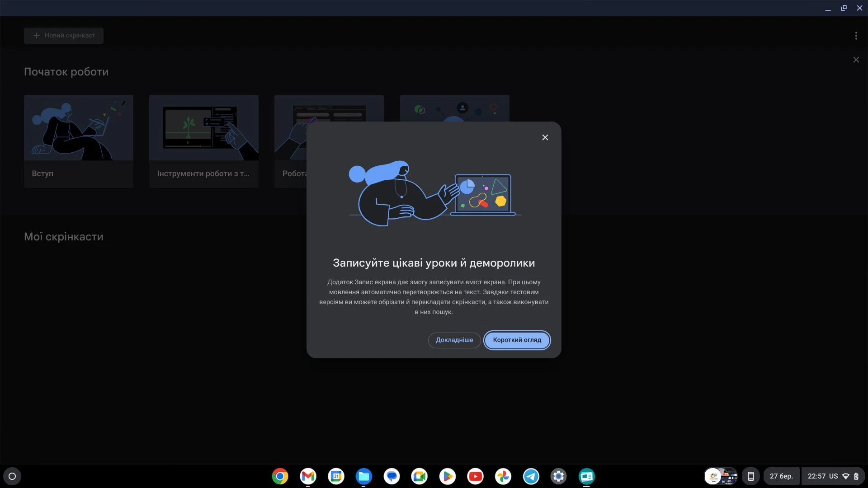Dismiss the Початок роботи section with X
Image resolution: width=868 pixels, height=488 pixels.
pos(856,60)
